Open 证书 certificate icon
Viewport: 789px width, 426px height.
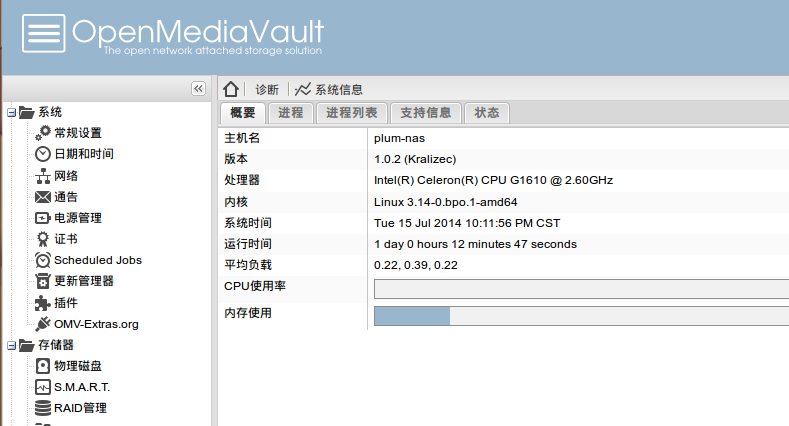(43, 239)
